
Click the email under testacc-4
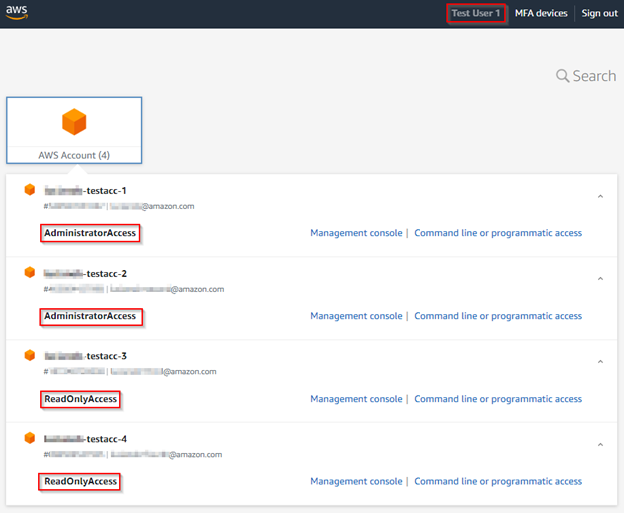pyautogui.click(x=166, y=454)
